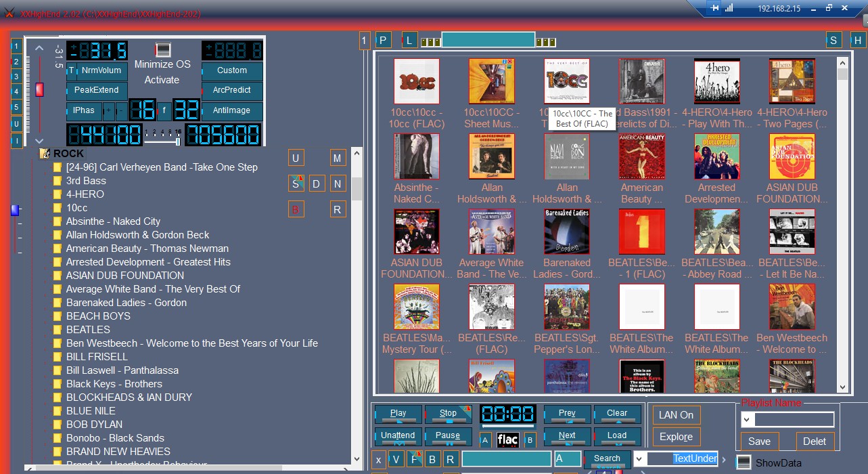The height and width of the screenshot is (474, 868).
Task: Click the H button at top right
Action: click(x=858, y=41)
